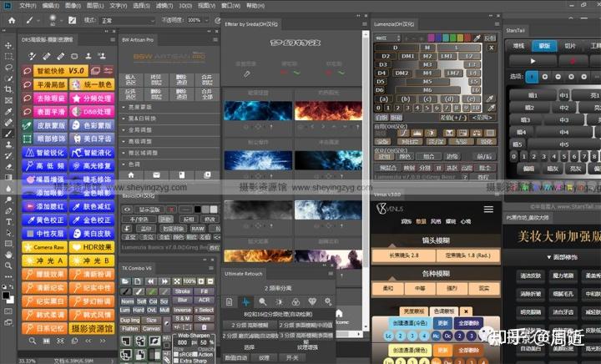601x364 pixels.
Task: Switch to the 蒙版 tab in StarsTail
Action: coord(544,46)
